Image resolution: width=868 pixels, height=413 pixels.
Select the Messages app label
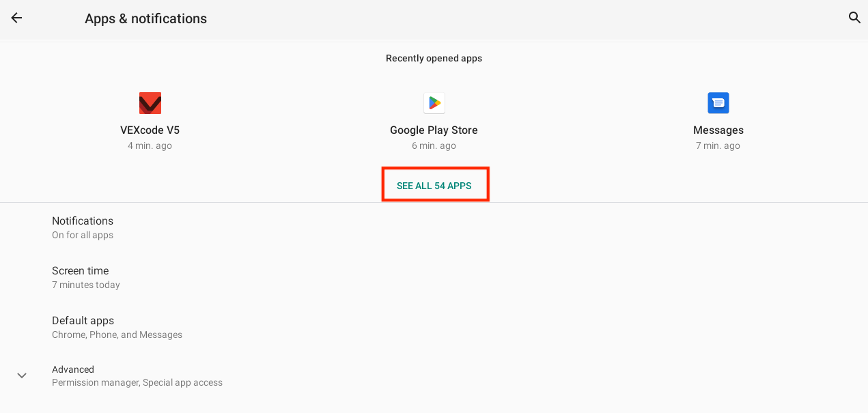click(x=718, y=130)
